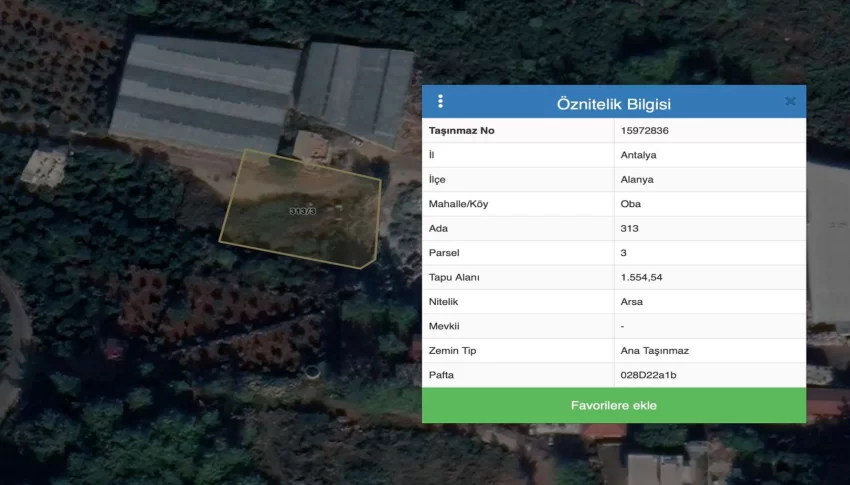This screenshot has width=850, height=485.
Task: Click the Öznitelik Bilgisi panel title
Action: pos(614,104)
